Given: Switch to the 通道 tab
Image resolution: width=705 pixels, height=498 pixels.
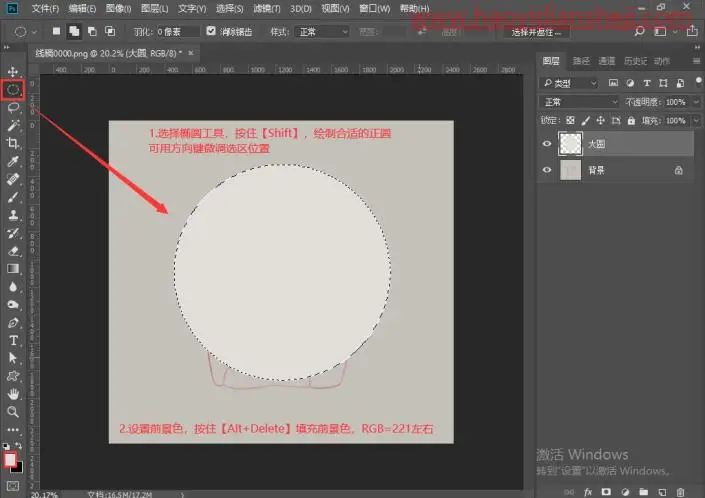Looking at the screenshot, I should [x=607, y=61].
